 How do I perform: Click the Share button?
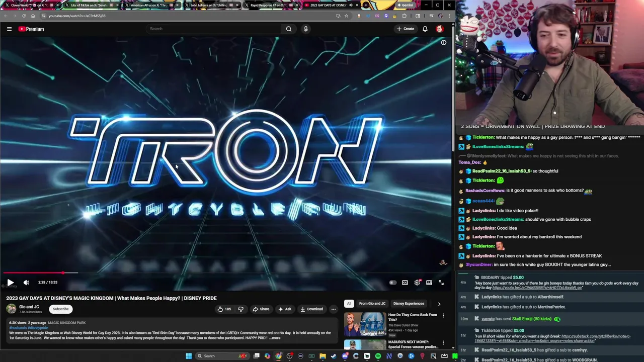[x=261, y=309]
